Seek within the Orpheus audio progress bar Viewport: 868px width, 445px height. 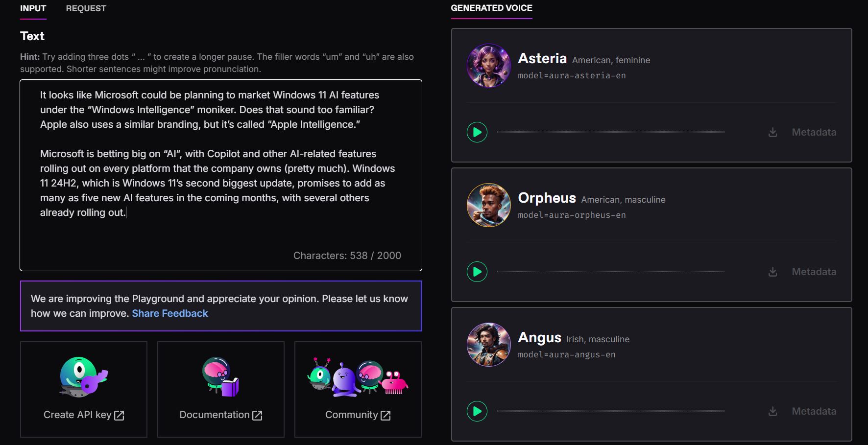pyautogui.click(x=611, y=272)
